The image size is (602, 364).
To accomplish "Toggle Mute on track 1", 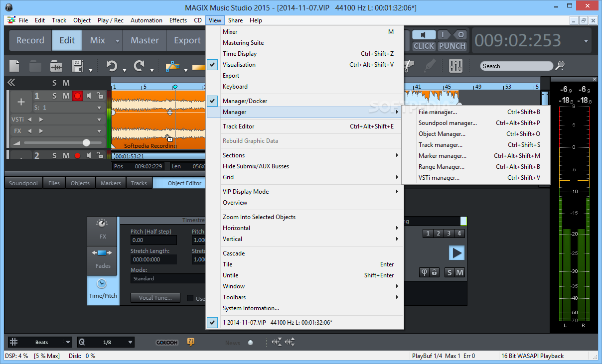I will click(66, 96).
